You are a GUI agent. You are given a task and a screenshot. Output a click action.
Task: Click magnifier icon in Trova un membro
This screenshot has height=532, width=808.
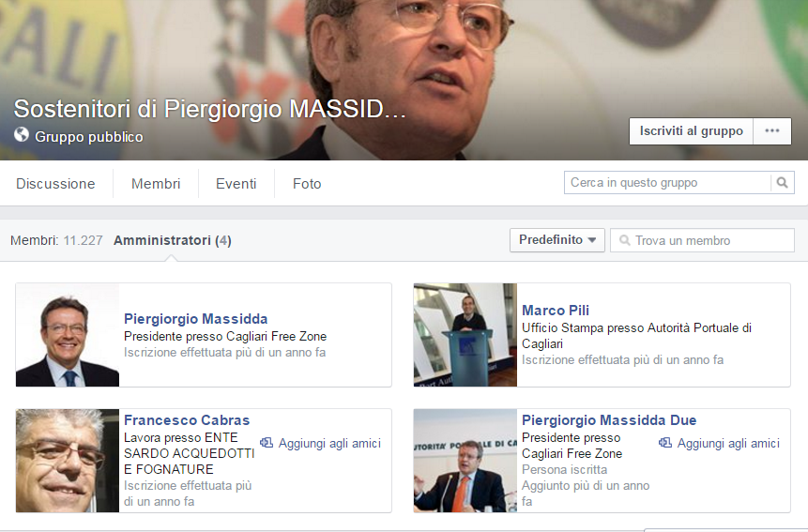pos(624,240)
